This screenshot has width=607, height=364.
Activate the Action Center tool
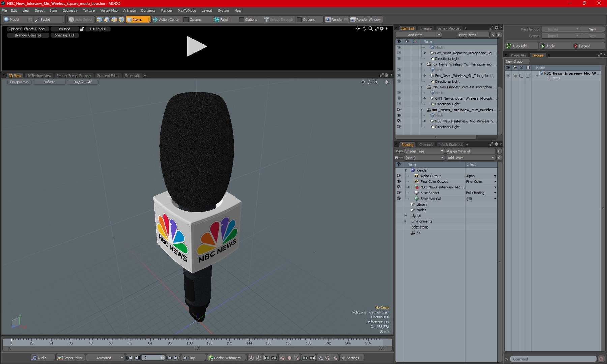pyautogui.click(x=167, y=20)
